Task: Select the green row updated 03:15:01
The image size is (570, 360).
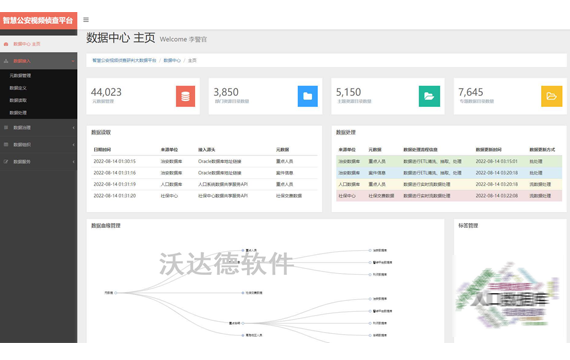Action: pyautogui.click(x=449, y=161)
